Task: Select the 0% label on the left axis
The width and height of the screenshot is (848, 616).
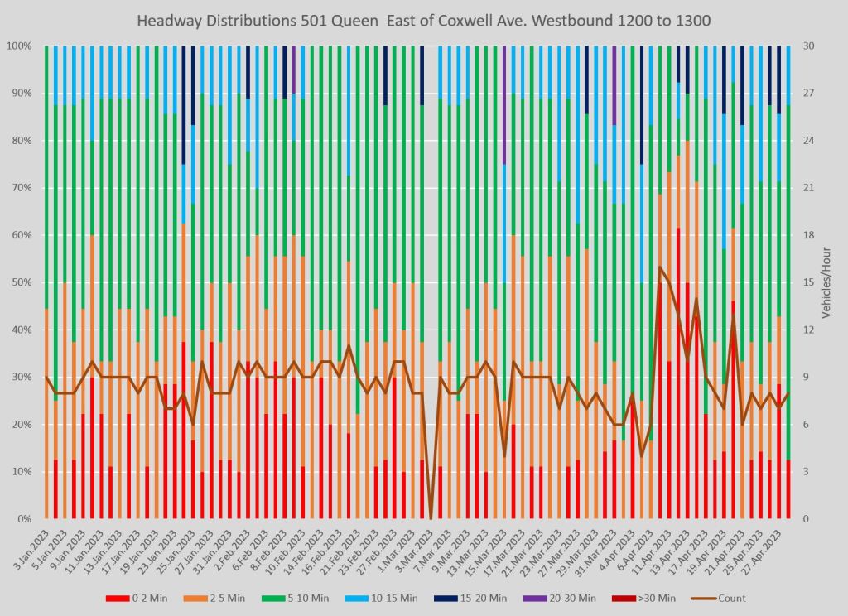Action: pyautogui.click(x=23, y=519)
